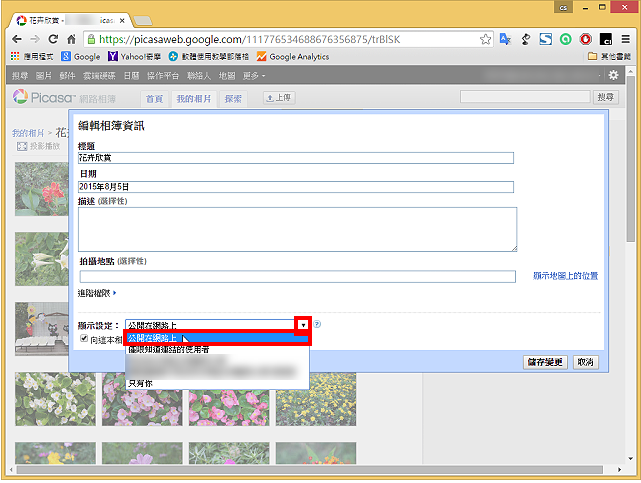Viewport: 641px width, 483px height.
Task: Open the 顯示設定 dropdown arrow
Action: pyautogui.click(x=303, y=325)
